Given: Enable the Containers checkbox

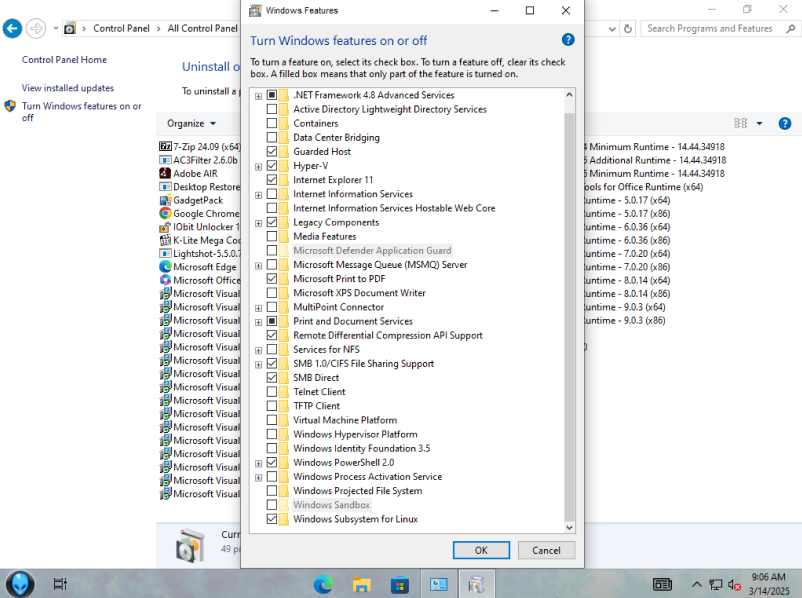Looking at the screenshot, I should click(x=272, y=123).
